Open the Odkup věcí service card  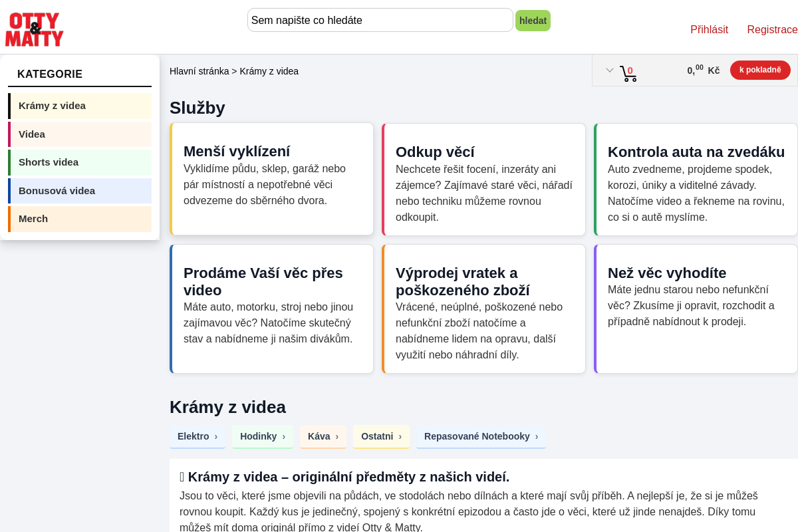(x=483, y=179)
